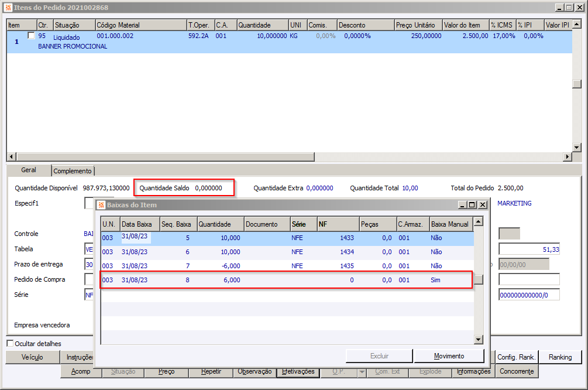This screenshot has width=588, height=390.
Task: Open the Ranking button
Action: tap(560, 357)
